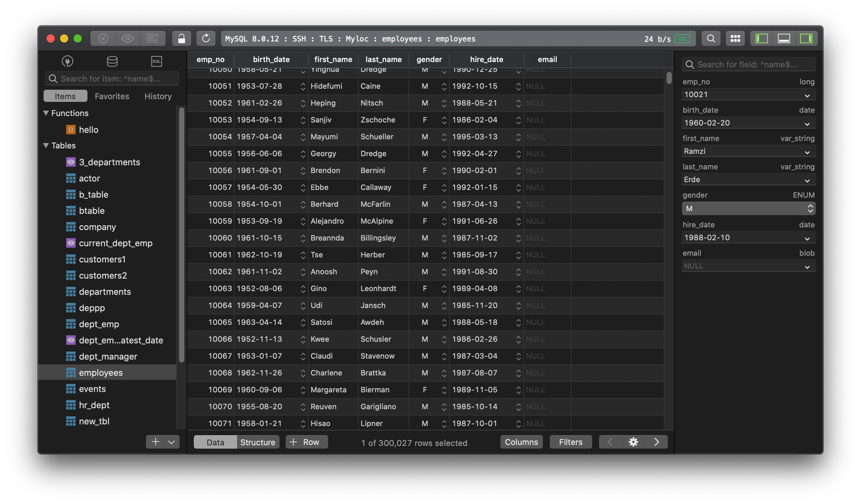Screen dimensions: 861x504
Task: Switch to the History tab in sidebar
Action: (158, 96)
